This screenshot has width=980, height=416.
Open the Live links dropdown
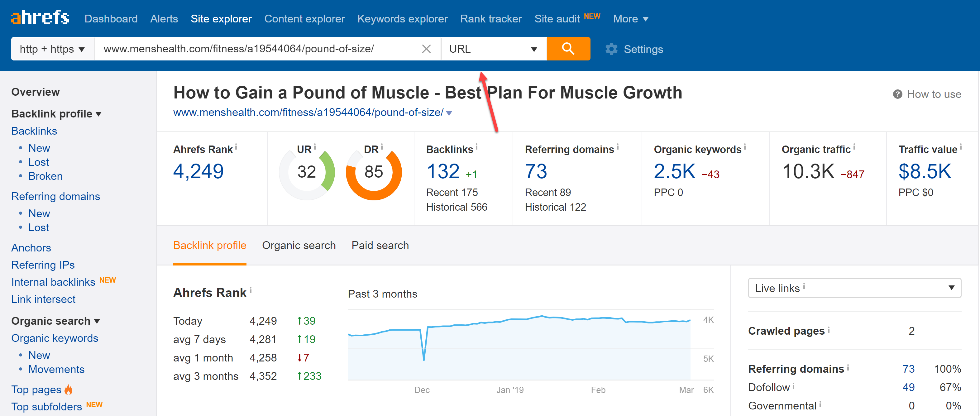point(854,288)
